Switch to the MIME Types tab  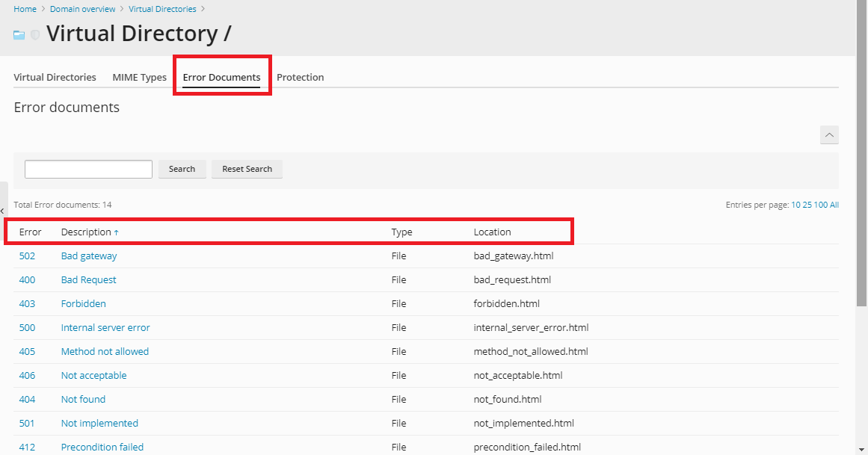click(139, 77)
